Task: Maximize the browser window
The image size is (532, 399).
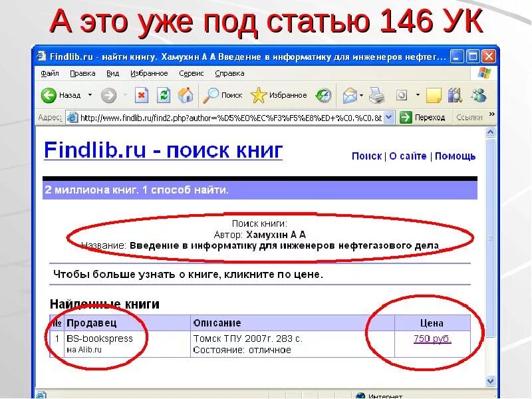Action: coord(473,57)
